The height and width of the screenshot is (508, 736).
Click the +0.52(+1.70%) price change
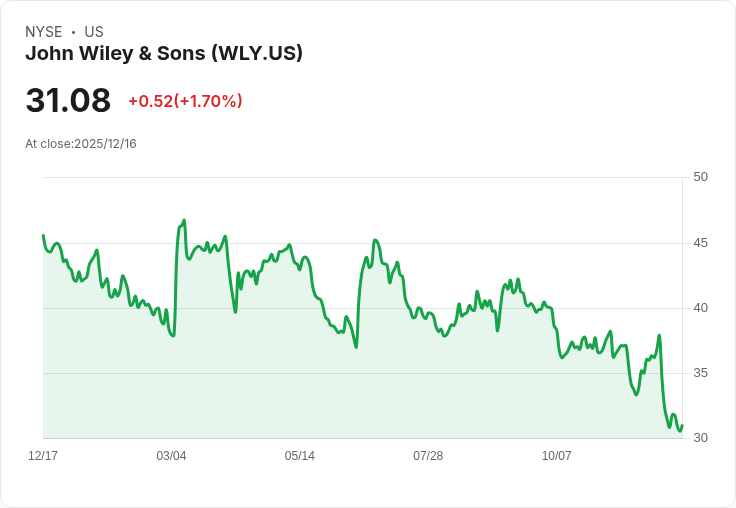pos(185,101)
